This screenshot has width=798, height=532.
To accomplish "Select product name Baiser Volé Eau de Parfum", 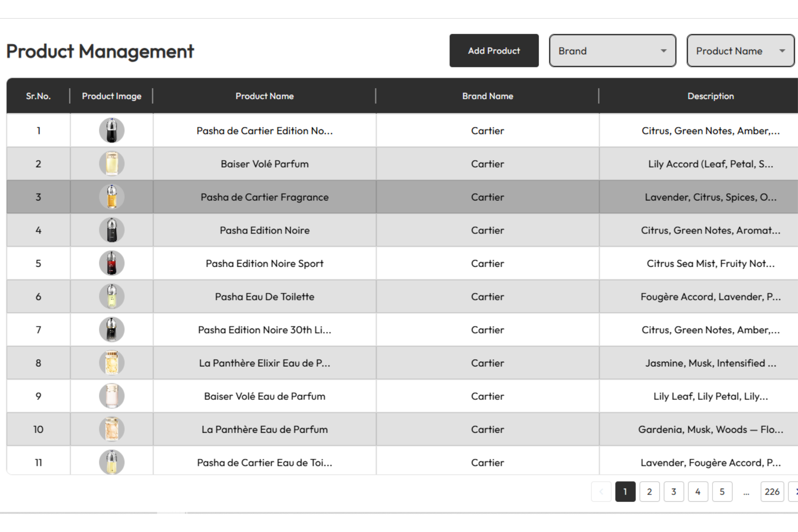I will coord(265,396).
